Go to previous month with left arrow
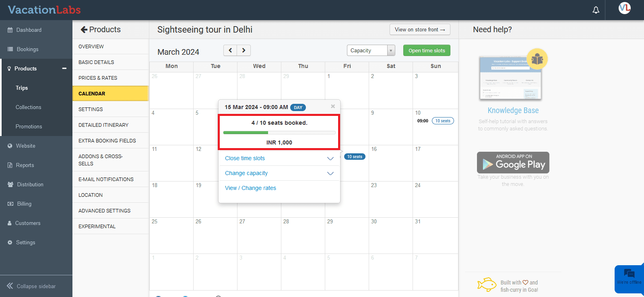Viewport: 644px width, 297px height. click(230, 50)
